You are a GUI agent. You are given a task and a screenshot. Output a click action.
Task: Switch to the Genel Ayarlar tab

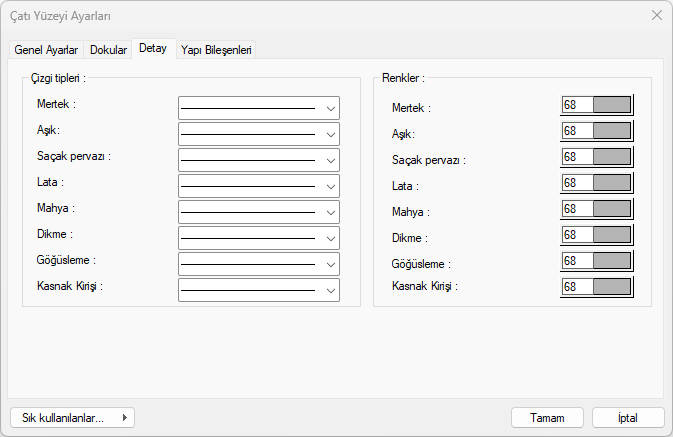pos(46,49)
